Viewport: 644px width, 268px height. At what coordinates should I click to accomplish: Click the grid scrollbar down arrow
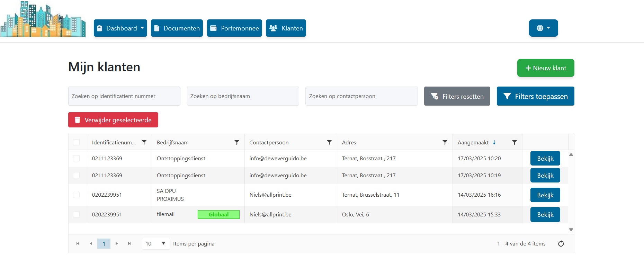pos(571,230)
